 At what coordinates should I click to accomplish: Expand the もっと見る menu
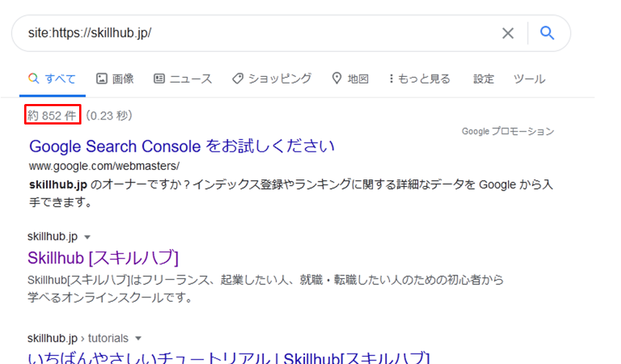419,79
